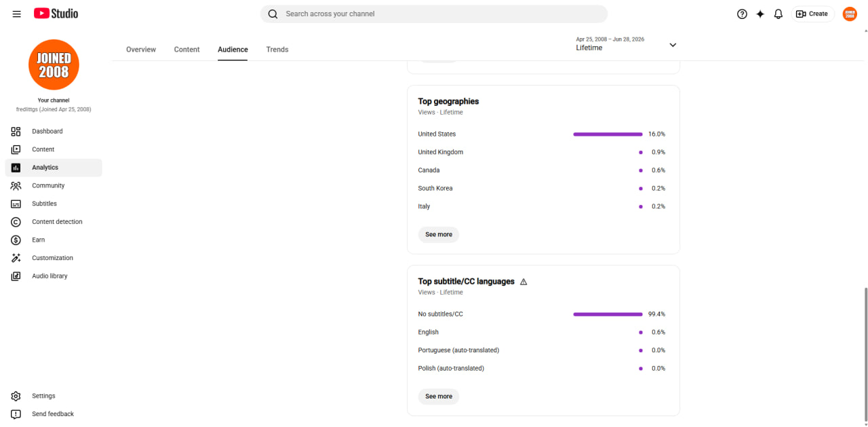The height and width of the screenshot is (427, 868).
Task: Open the Help question mark icon
Action: (742, 14)
